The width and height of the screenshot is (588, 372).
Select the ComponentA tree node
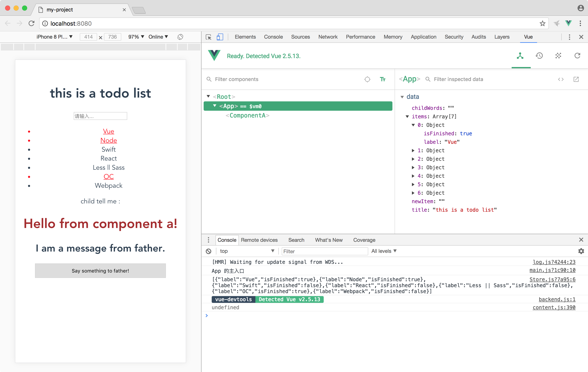click(247, 115)
